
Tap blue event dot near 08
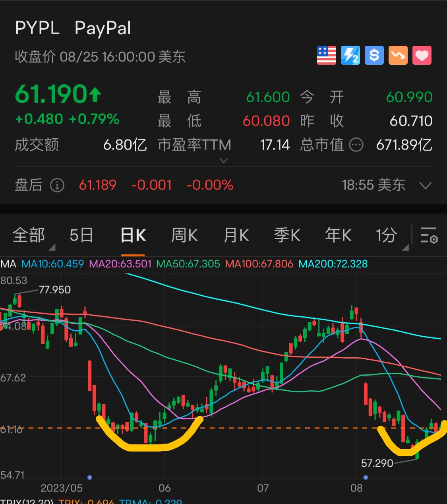(366, 477)
